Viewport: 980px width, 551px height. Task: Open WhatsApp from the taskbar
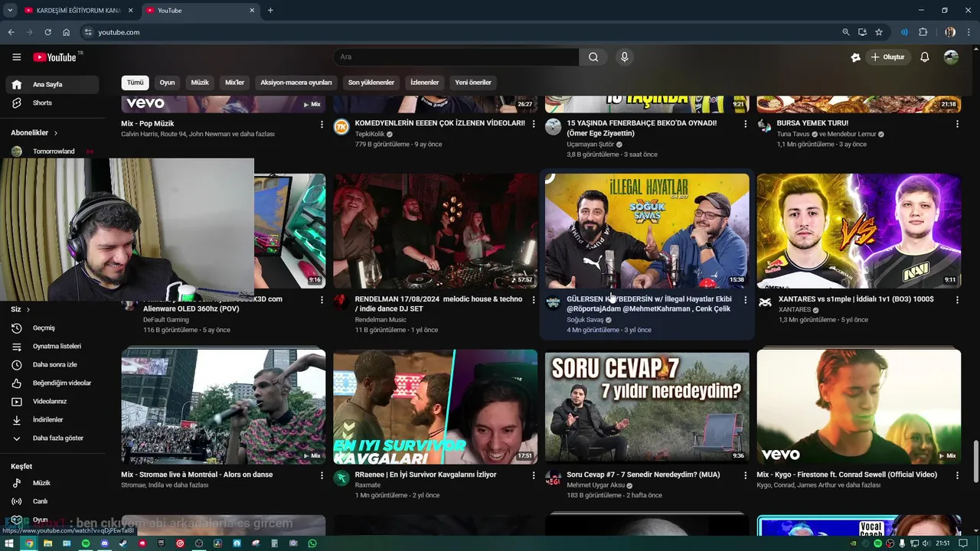pyautogui.click(x=312, y=543)
